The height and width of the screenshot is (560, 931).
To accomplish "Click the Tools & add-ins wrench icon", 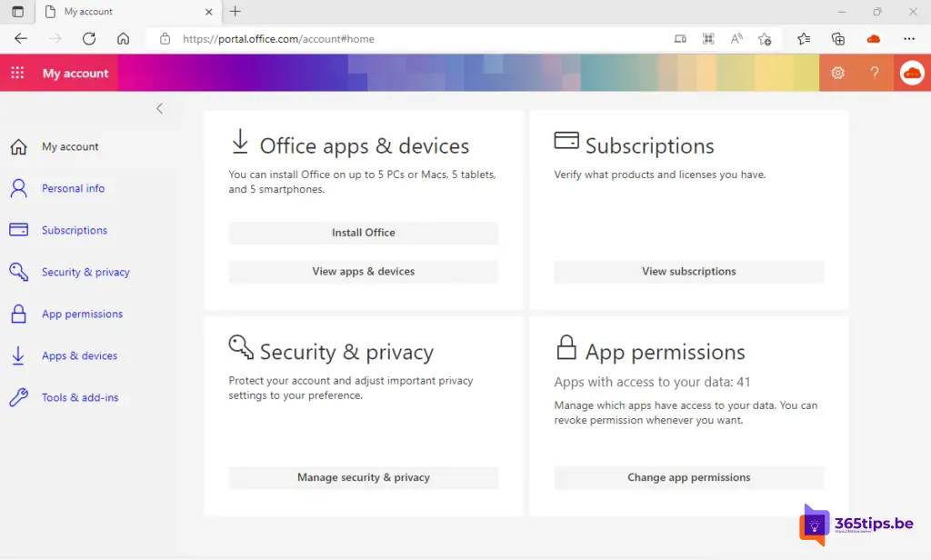I will (18, 398).
